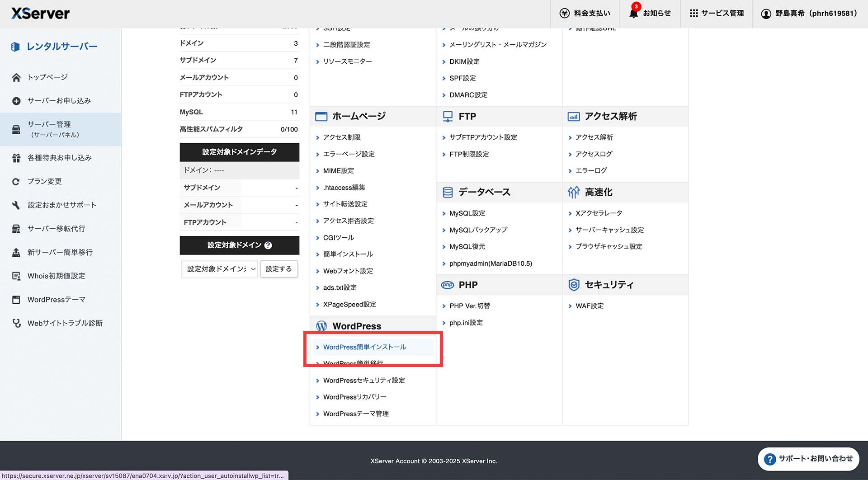Click the XServer logo

(x=40, y=13)
